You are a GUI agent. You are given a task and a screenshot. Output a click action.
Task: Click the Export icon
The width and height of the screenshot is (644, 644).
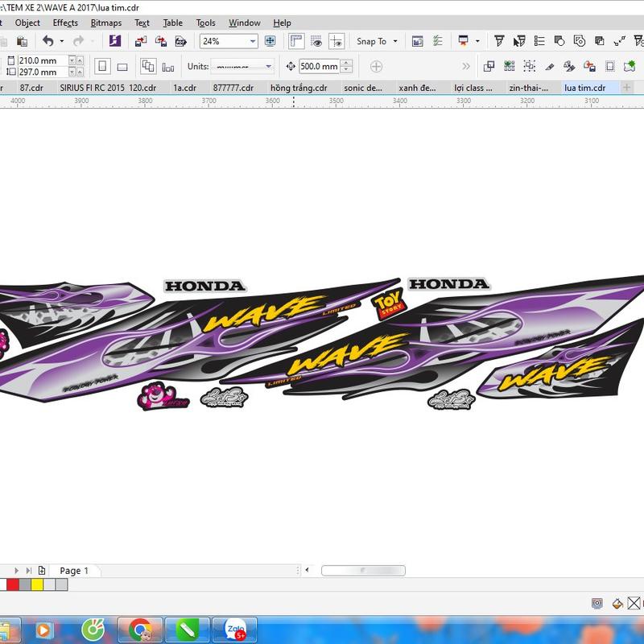(x=161, y=41)
